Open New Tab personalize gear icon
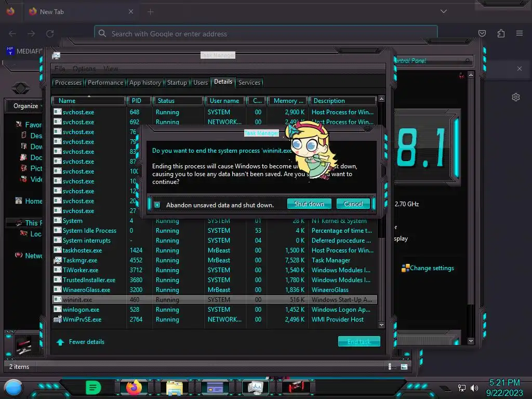The height and width of the screenshot is (399, 532). pos(516,97)
